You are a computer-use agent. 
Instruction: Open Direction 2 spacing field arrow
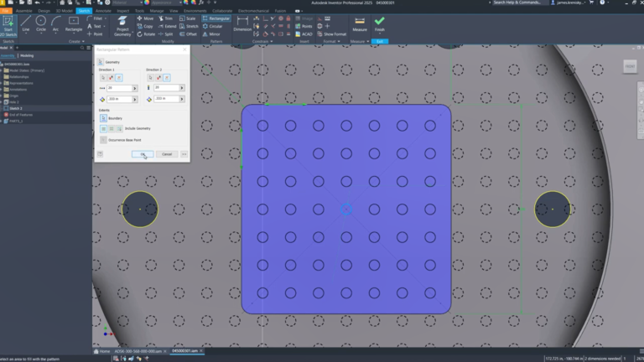coord(182,99)
